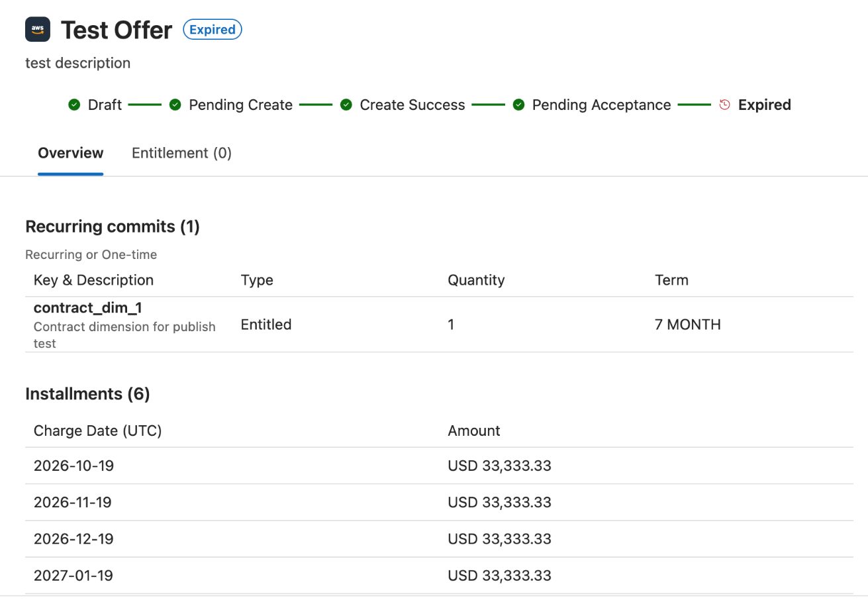Select the Pending Acceptance step label

tap(602, 105)
